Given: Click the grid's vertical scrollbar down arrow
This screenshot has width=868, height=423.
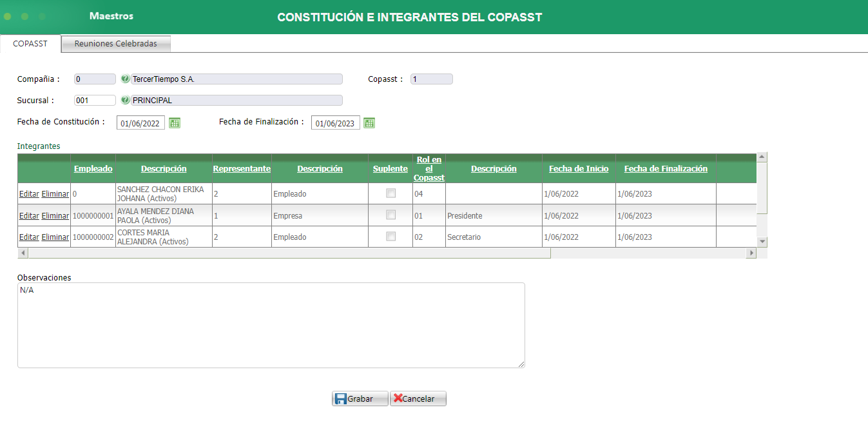Looking at the screenshot, I should click(x=762, y=241).
